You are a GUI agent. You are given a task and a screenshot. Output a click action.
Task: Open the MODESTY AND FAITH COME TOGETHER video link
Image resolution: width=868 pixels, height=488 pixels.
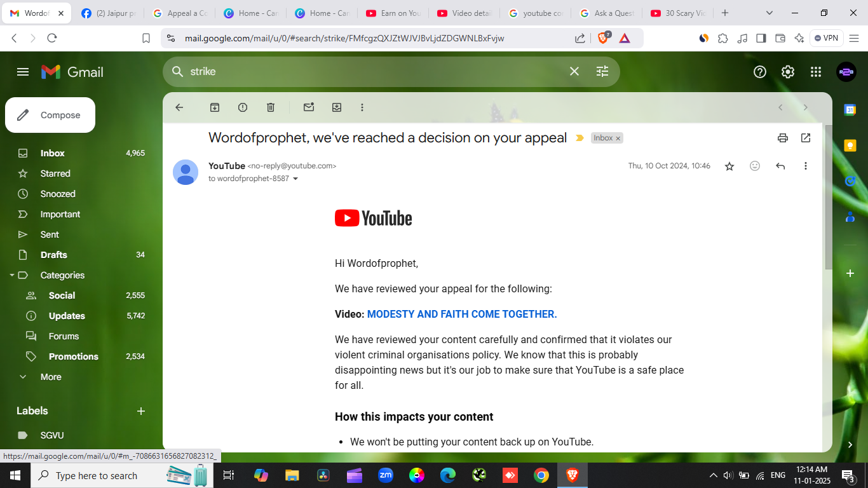[462, 314]
